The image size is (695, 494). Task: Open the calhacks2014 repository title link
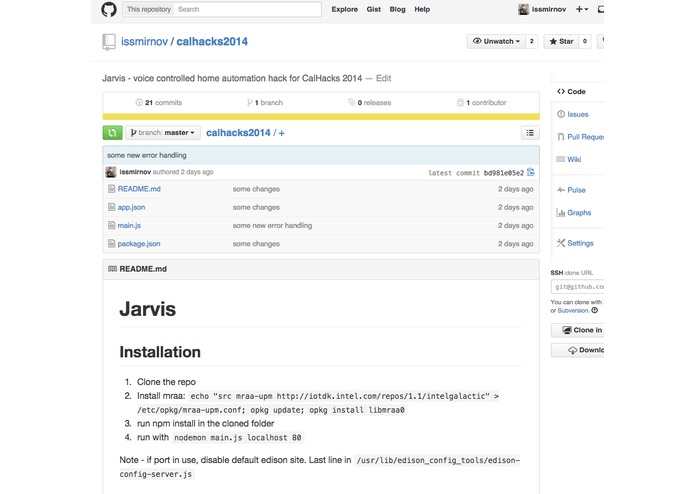pyautogui.click(x=212, y=42)
